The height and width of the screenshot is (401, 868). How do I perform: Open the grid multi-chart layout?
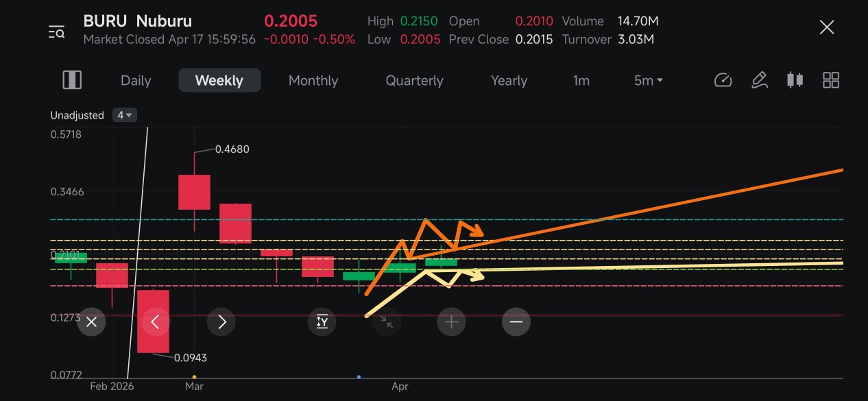[x=831, y=80]
